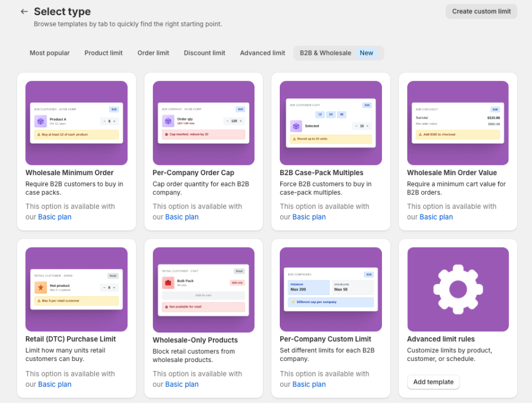The image size is (532, 403).
Task: Click the Create custom limit button
Action: 481,11
